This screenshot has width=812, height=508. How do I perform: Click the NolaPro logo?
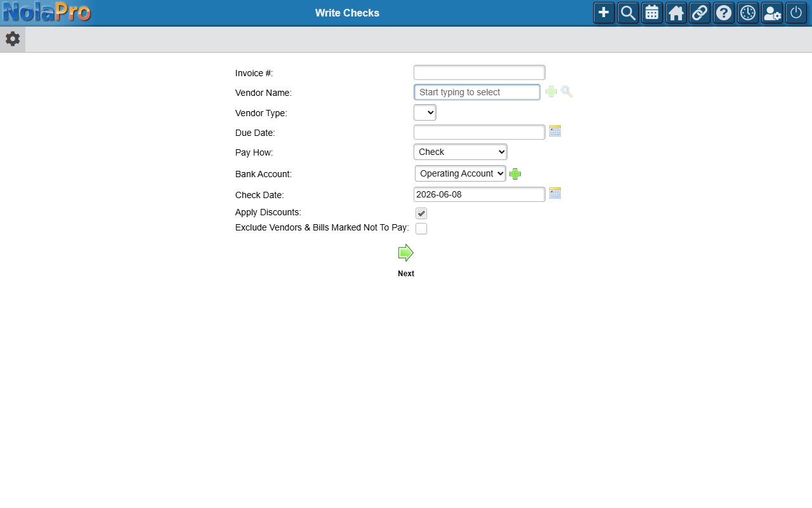[x=46, y=12]
